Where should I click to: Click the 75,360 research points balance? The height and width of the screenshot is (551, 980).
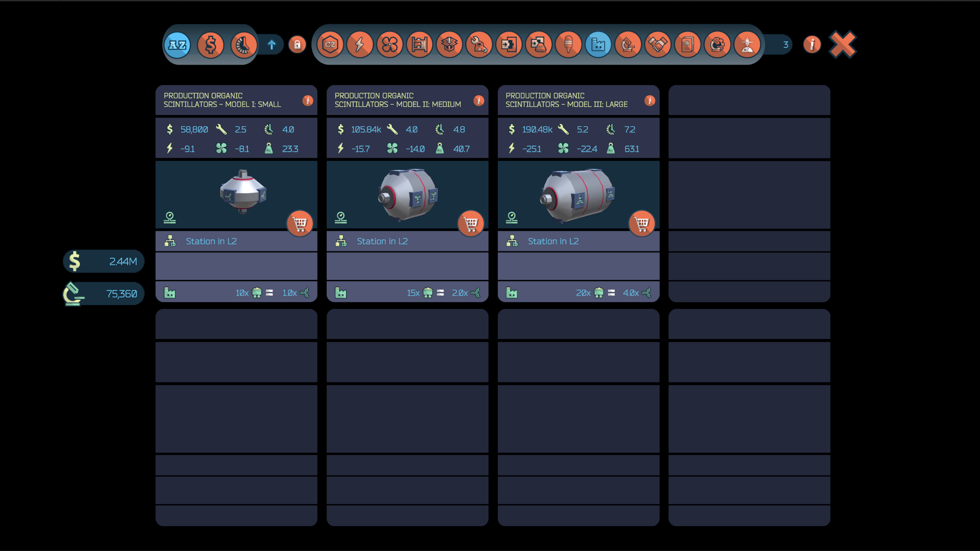click(x=121, y=294)
